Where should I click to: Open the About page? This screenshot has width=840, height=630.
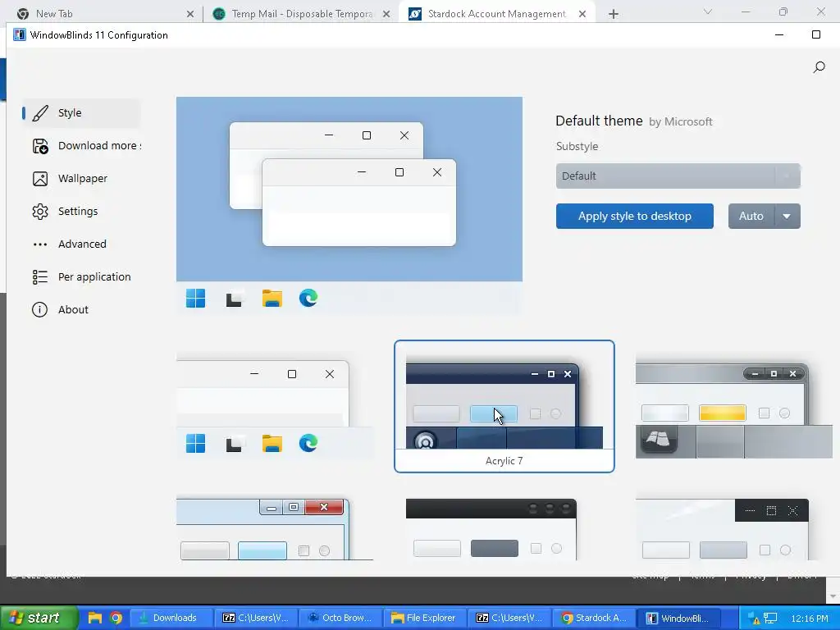coord(81,309)
